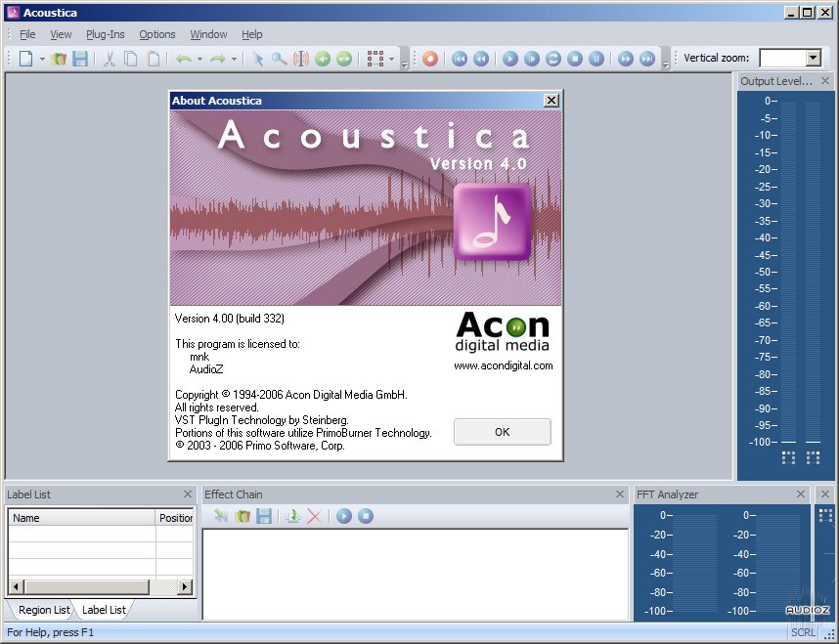Jump to start with skip-back button

coord(460,59)
